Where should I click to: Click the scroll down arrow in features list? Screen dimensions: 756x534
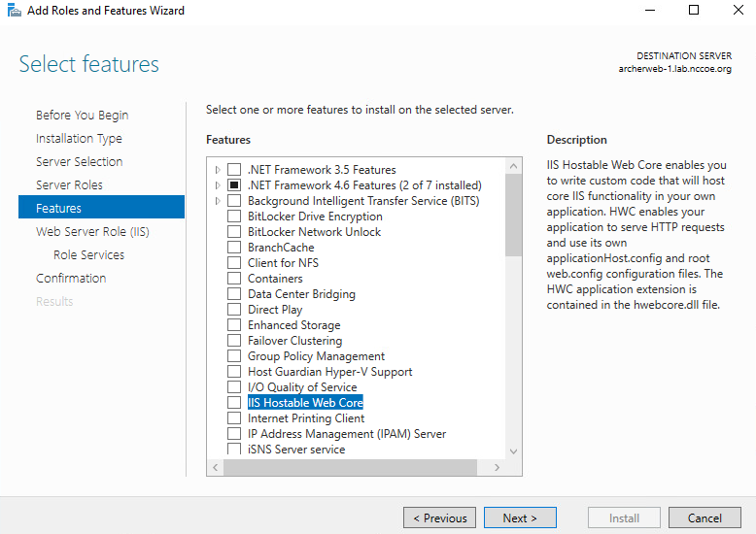[x=513, y=451]
